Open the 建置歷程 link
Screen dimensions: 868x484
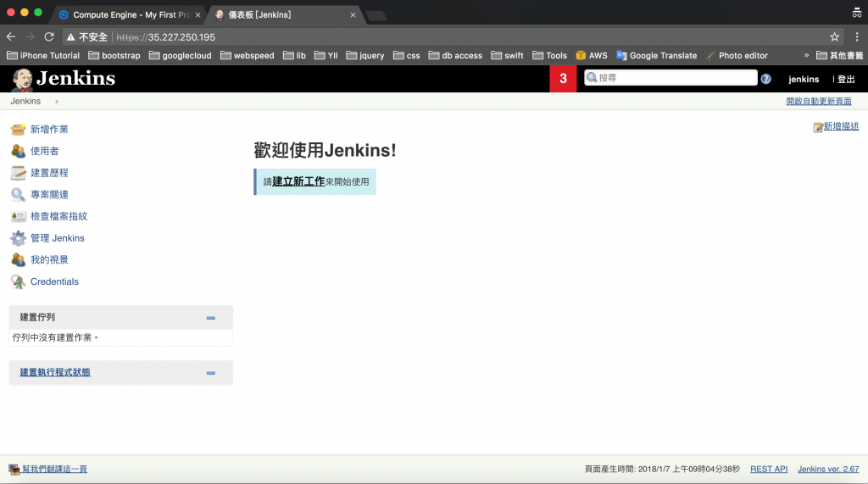point(49,173)
